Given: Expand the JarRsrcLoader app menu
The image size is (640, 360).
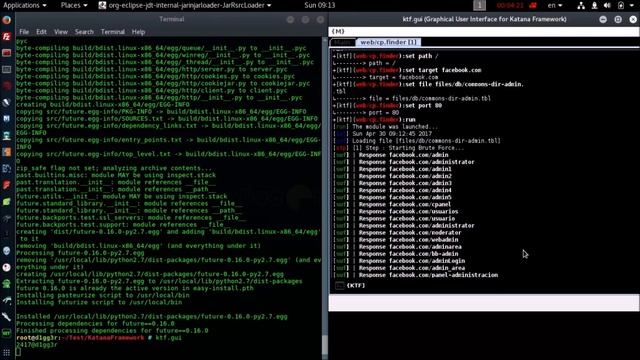Looking at the screenshot, I should 185,5.
